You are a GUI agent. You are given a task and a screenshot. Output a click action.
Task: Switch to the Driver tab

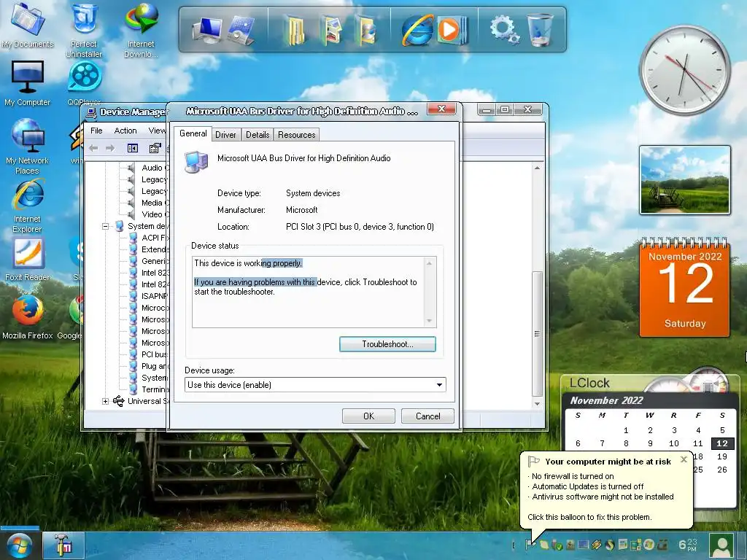pos(225,135)
